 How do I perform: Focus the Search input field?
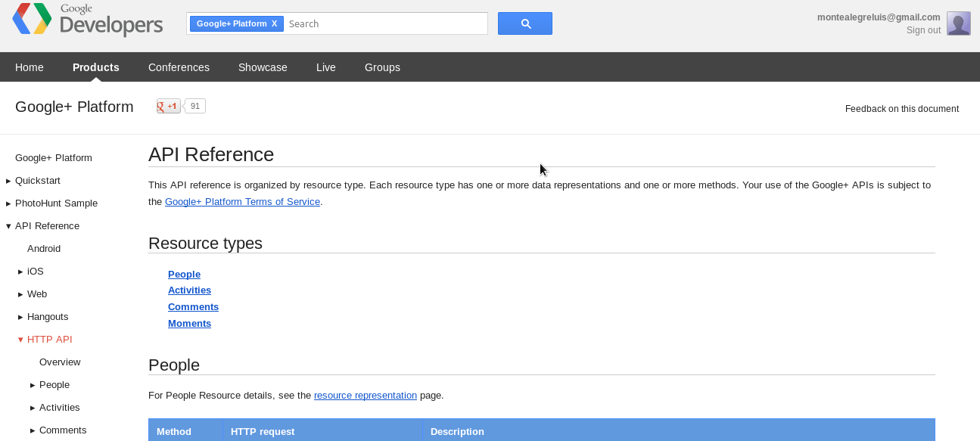tap(386, 23)
